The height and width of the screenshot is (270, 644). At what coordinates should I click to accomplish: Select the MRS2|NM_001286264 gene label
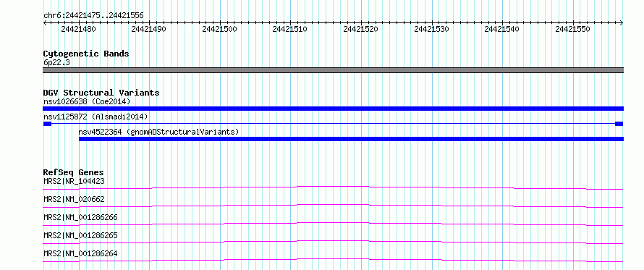80,253
